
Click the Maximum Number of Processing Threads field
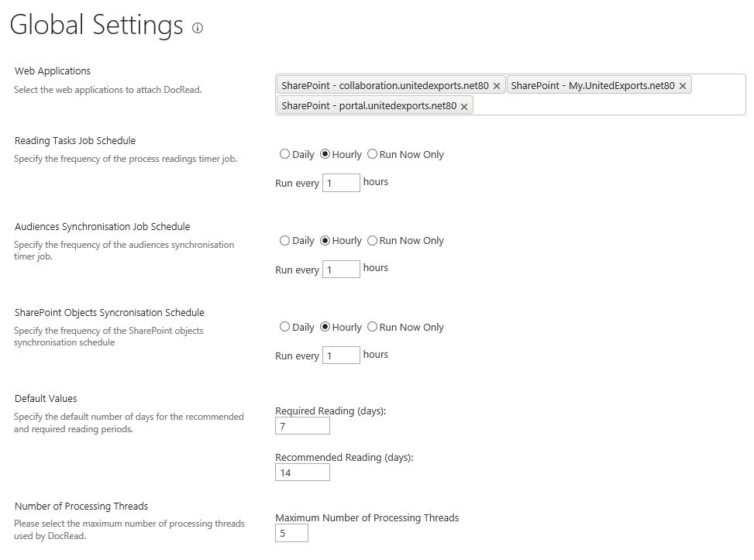click(x=291, y=533)
